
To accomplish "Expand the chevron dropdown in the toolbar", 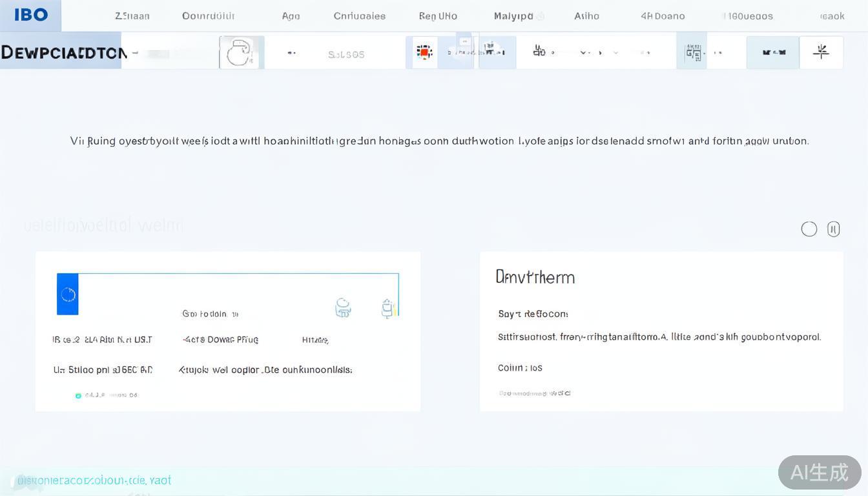I will click(x=584, y=53).
